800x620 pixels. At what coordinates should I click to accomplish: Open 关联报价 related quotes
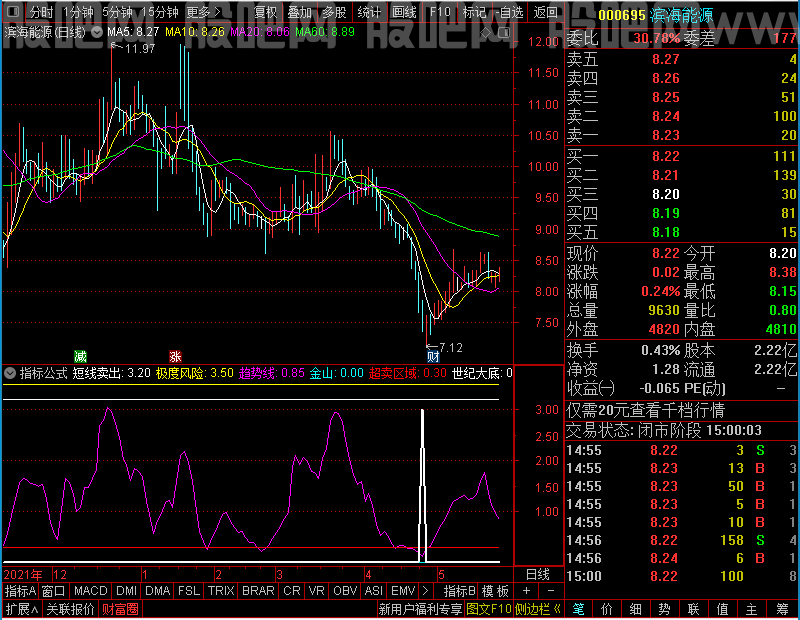(70, 609)
